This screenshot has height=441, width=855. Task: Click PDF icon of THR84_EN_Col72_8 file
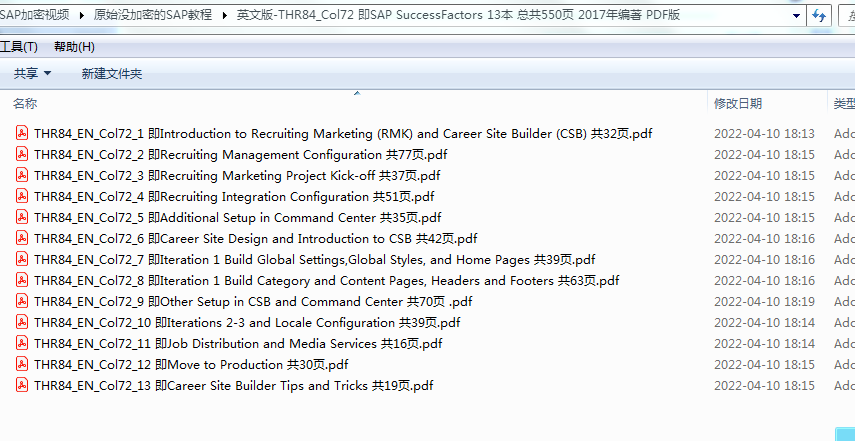[x=22, y=280]
